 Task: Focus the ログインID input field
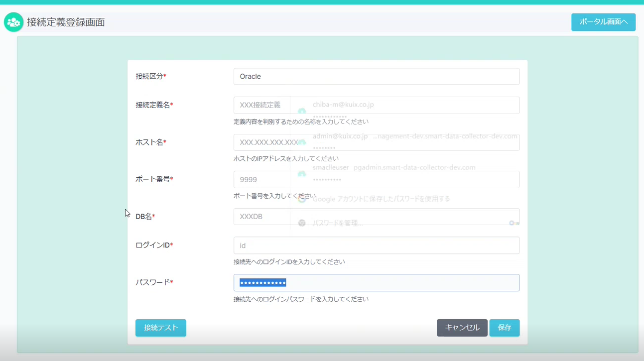click(x=377, y=245)
